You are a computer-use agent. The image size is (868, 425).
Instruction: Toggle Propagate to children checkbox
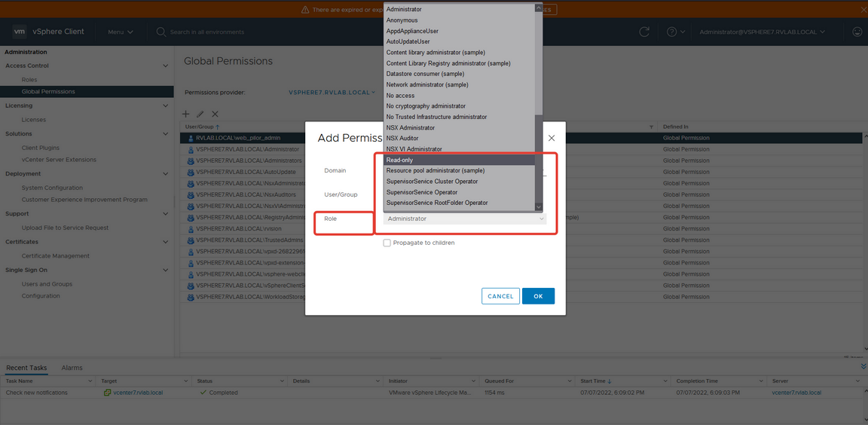click(387, 243)
